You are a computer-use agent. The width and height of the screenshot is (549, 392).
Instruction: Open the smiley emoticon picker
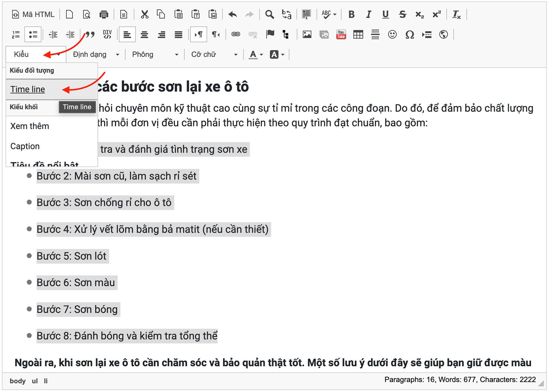[392, 34]
